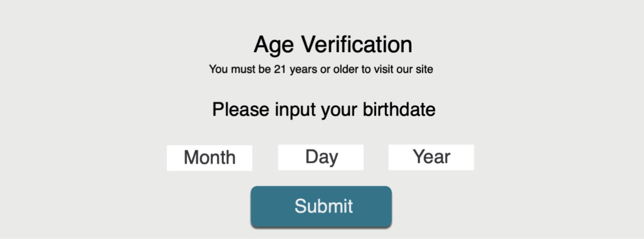The image size is (644, 239).
Task: Place cursor in the birth year box
Action: (431, 157)
